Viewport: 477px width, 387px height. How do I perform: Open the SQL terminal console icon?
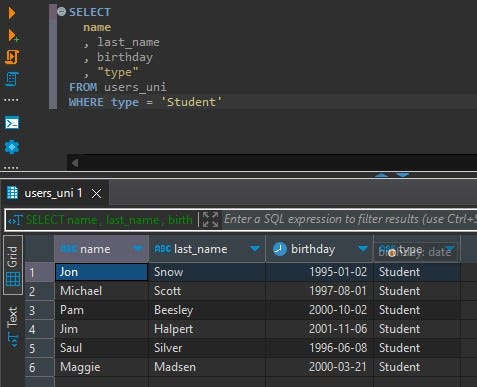pos(12,123)
